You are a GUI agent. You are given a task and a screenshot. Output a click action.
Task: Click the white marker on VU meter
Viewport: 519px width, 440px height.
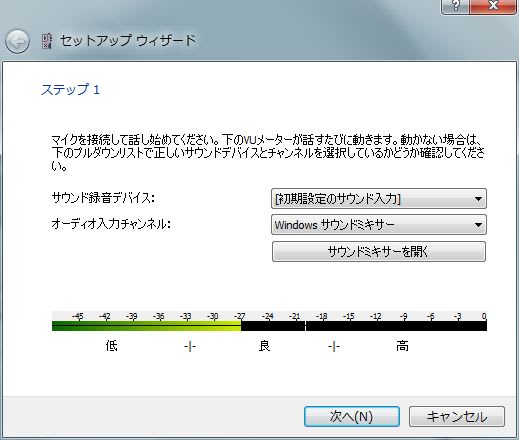[305, 326]
